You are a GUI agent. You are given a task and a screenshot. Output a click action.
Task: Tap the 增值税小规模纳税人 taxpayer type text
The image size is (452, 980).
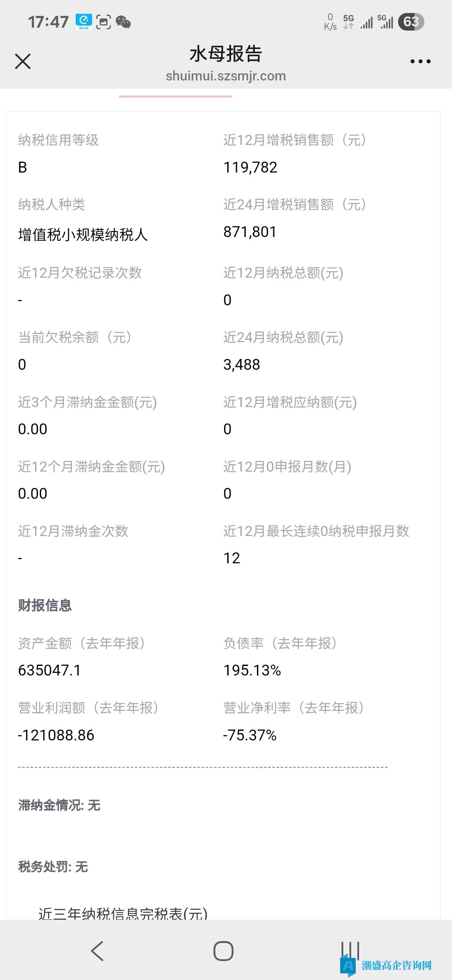tap(83, 235)
